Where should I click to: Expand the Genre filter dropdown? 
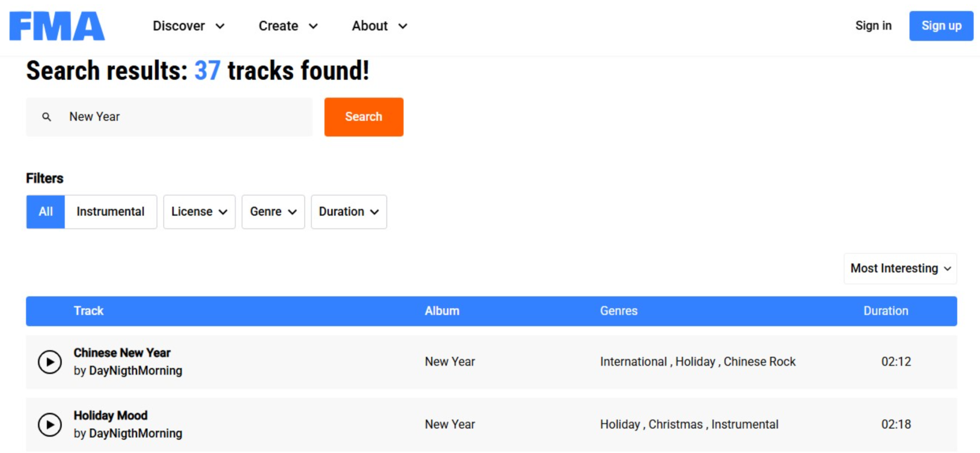tap(273, 212)
